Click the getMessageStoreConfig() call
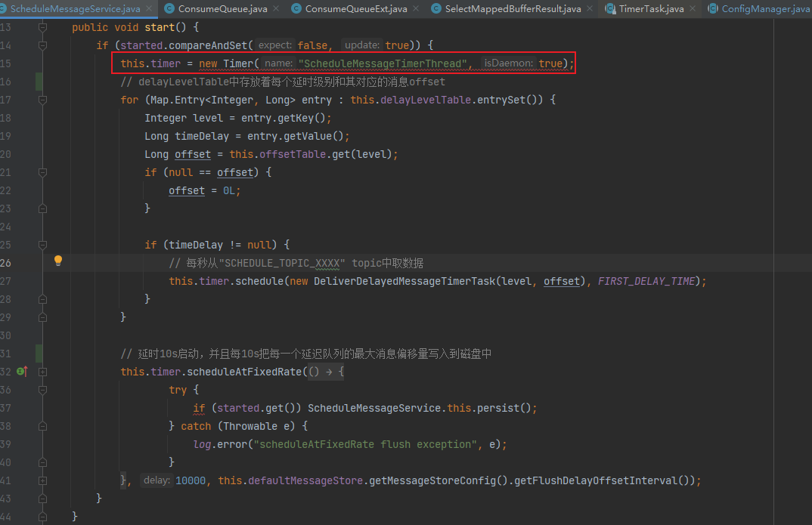The width and height of the screenshot is (812, 525). pos(438,480)
